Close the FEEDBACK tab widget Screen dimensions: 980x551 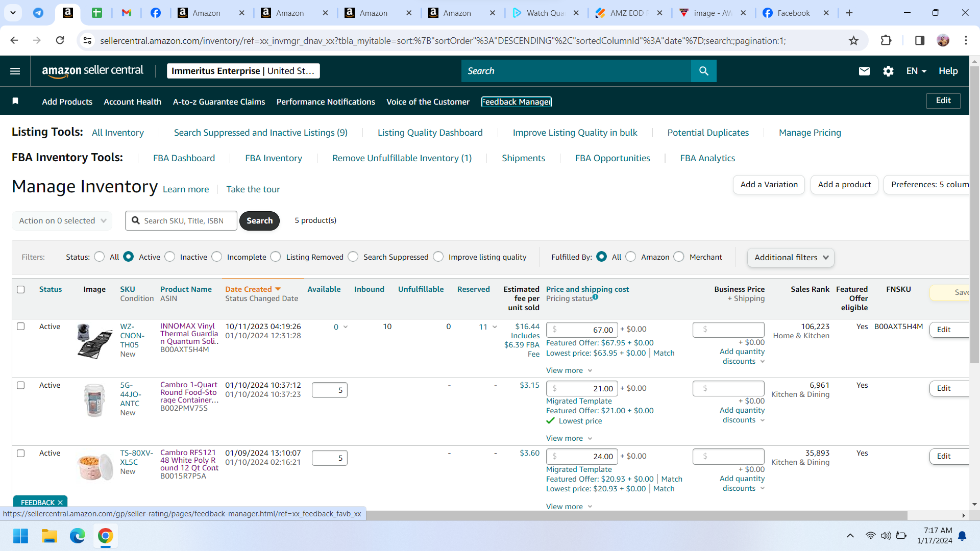60,503
